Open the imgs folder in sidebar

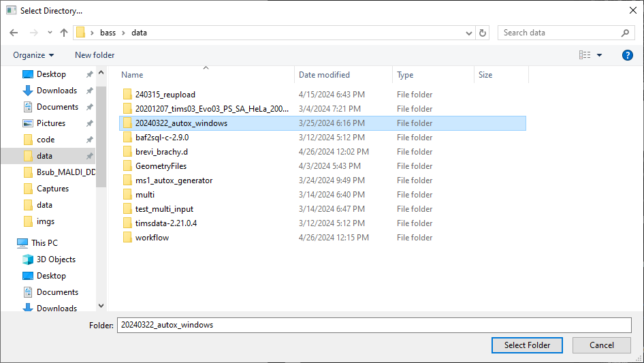click(x=46, y=221)
